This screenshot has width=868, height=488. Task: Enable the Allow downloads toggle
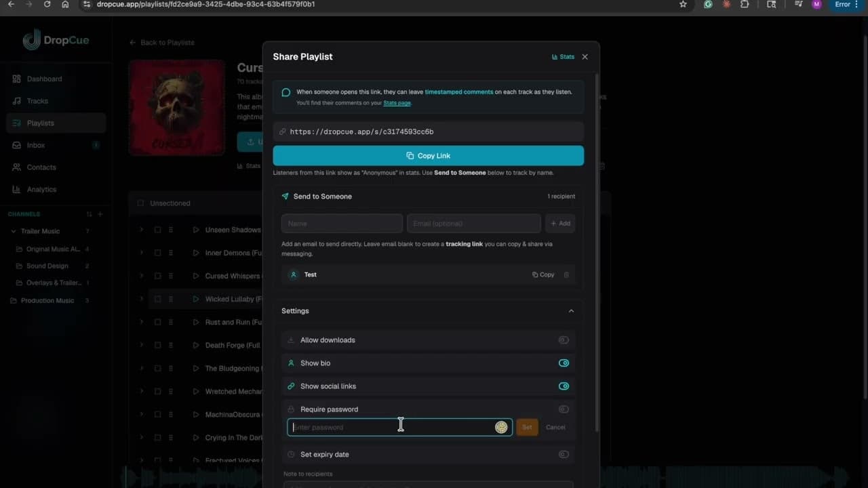click(x=564, y=340)
